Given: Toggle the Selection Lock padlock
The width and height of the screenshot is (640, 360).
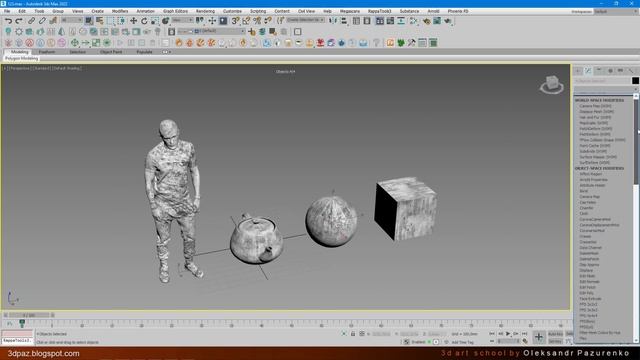Looking at the screenshot, I should [353, 334].
